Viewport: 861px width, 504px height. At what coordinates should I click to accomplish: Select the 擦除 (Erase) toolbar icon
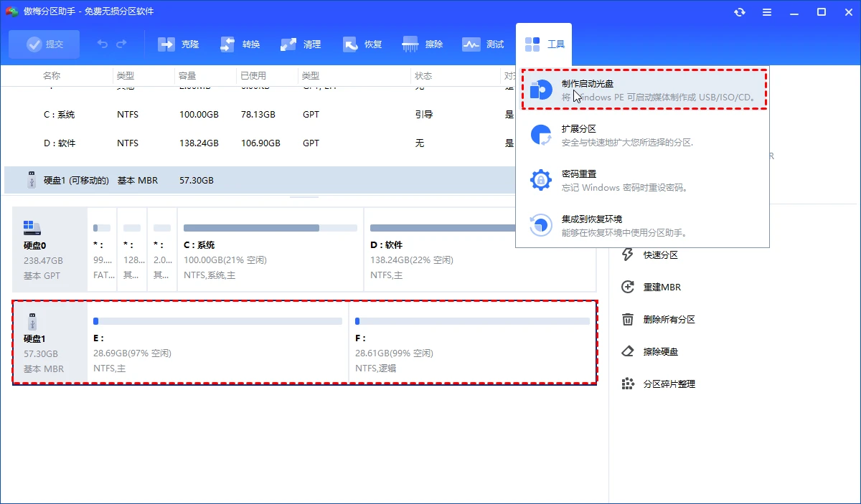[422, 44]
